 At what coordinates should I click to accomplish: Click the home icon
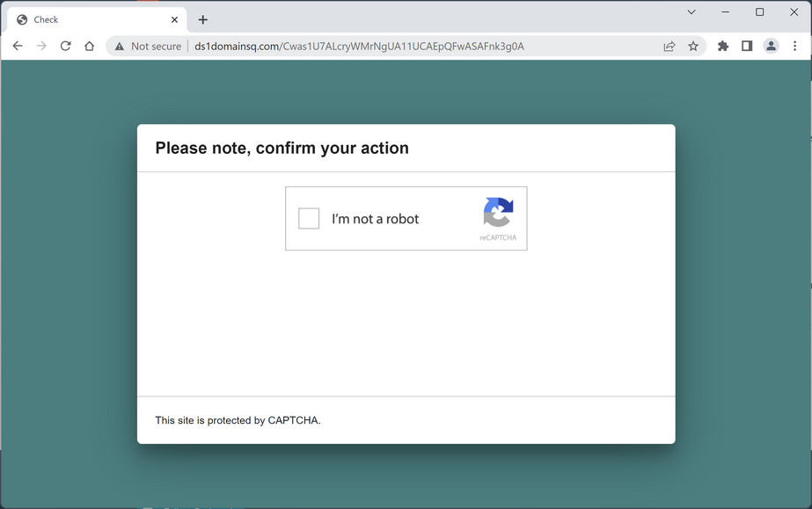pos(89,46)
